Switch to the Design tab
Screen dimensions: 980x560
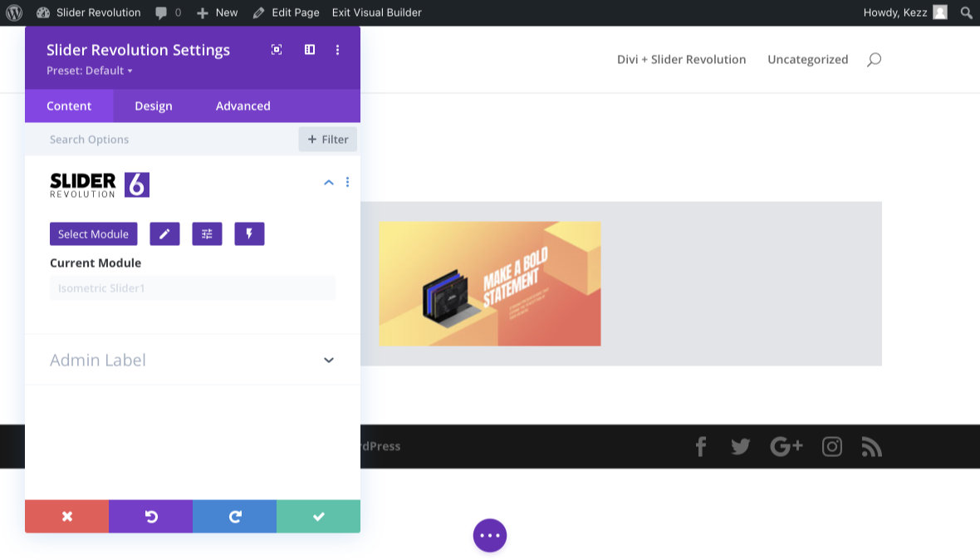click(x=153, y=106)
